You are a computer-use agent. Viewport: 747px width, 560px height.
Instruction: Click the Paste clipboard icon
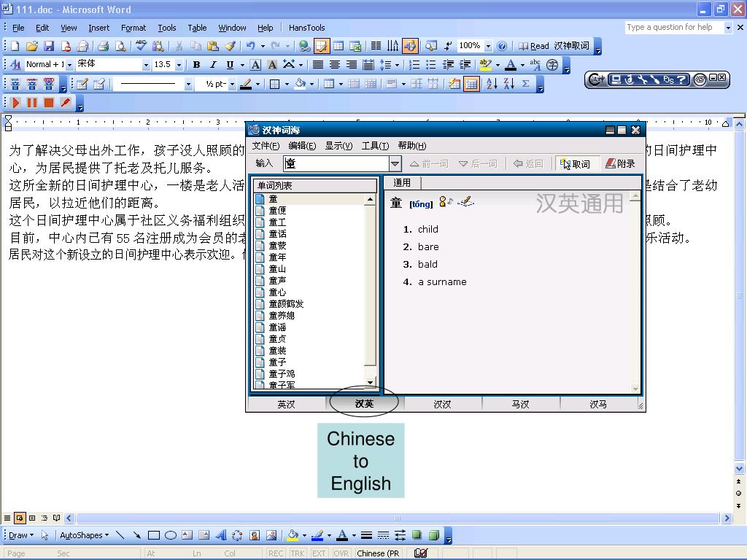tap(213, 46)
